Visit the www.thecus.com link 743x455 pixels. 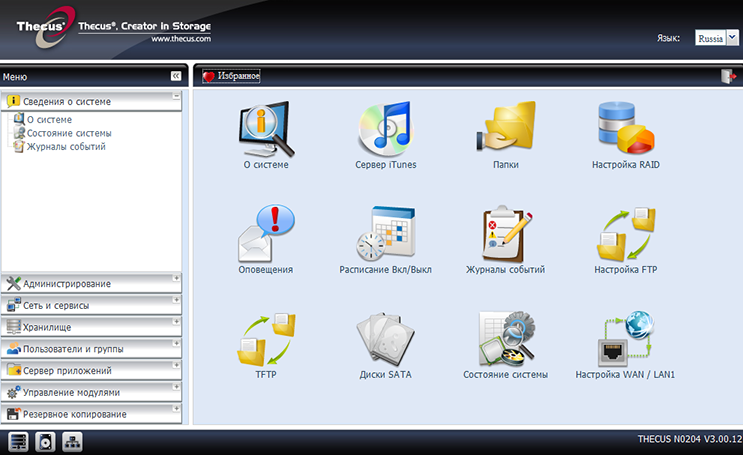[x=181, y=39]
